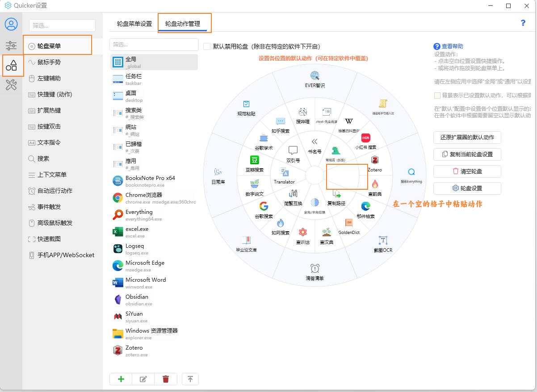Switch to the 轮盘菜单设置 tab
The height and width of the screenshot is (392, 537).
point(134,24)
